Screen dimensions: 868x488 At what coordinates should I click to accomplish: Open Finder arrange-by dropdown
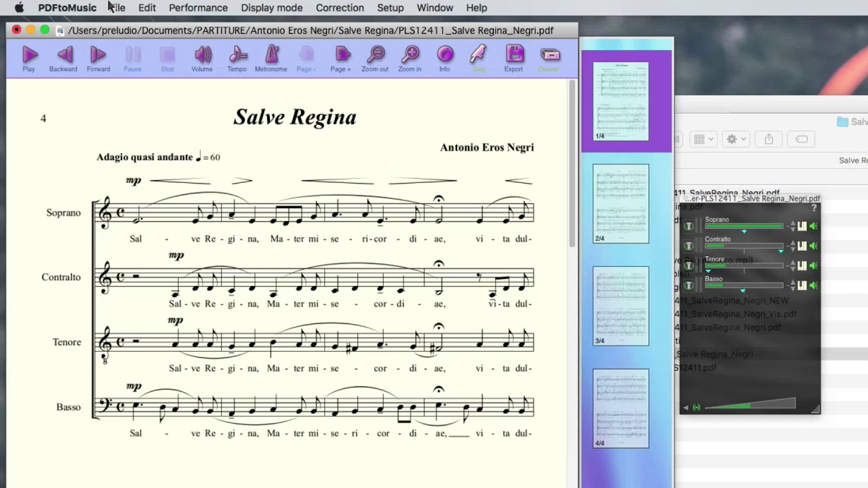click(703, 139)
